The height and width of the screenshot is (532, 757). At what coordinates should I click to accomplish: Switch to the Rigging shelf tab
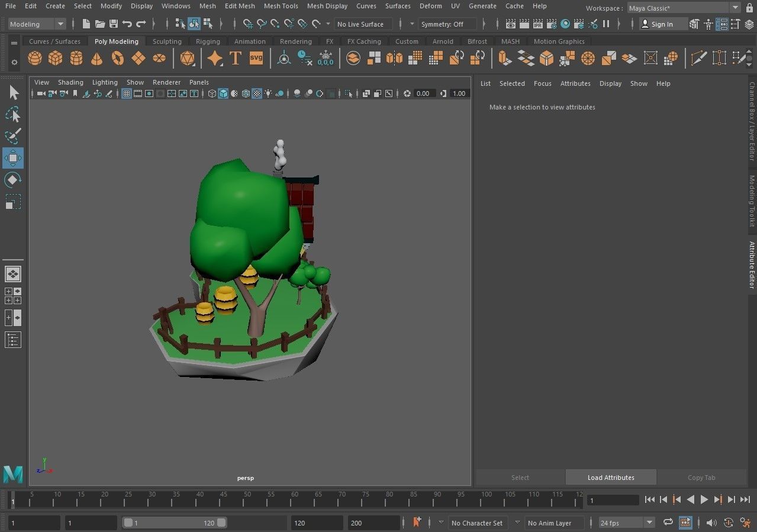208,41
